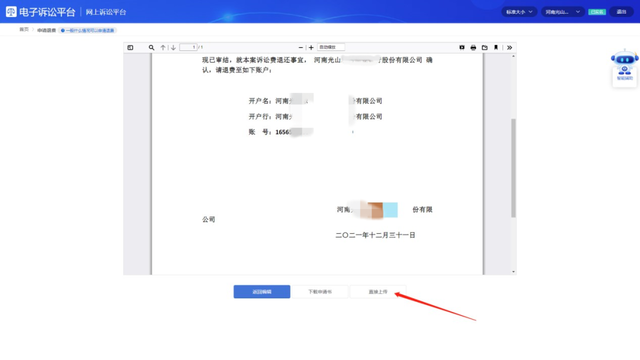The image size is (640, 360).
Task: Open the PDF find/search tool
Action: click(151, 48)
